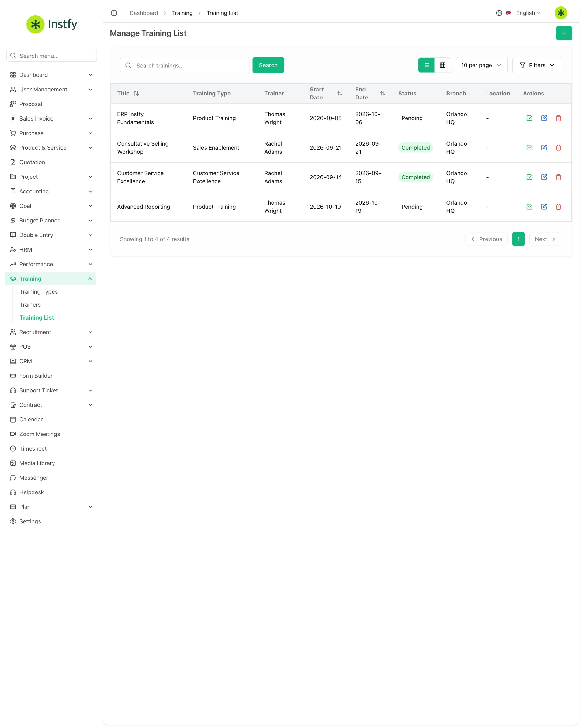Update status of Advanced Reporting training

[529, 207]
